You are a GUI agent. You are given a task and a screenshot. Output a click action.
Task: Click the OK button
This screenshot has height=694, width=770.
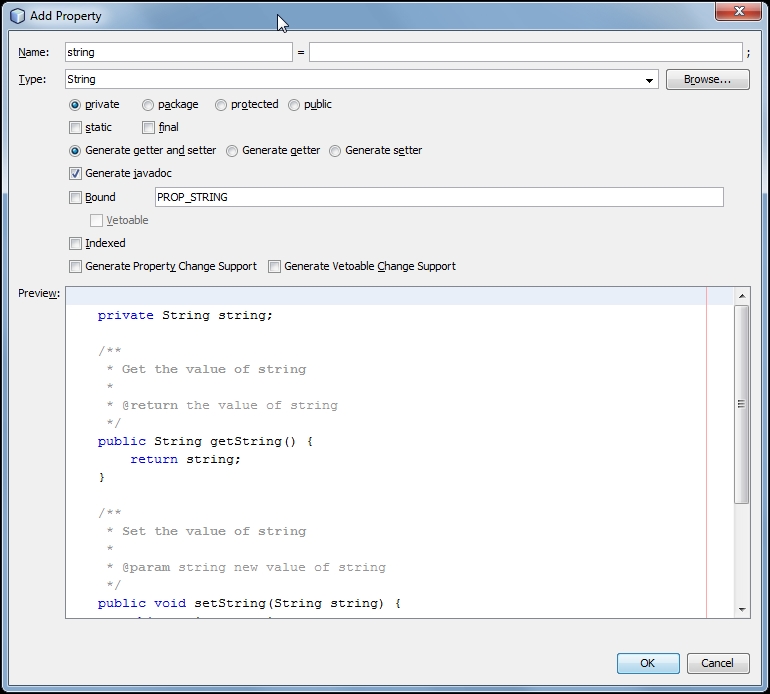(648, 663)
